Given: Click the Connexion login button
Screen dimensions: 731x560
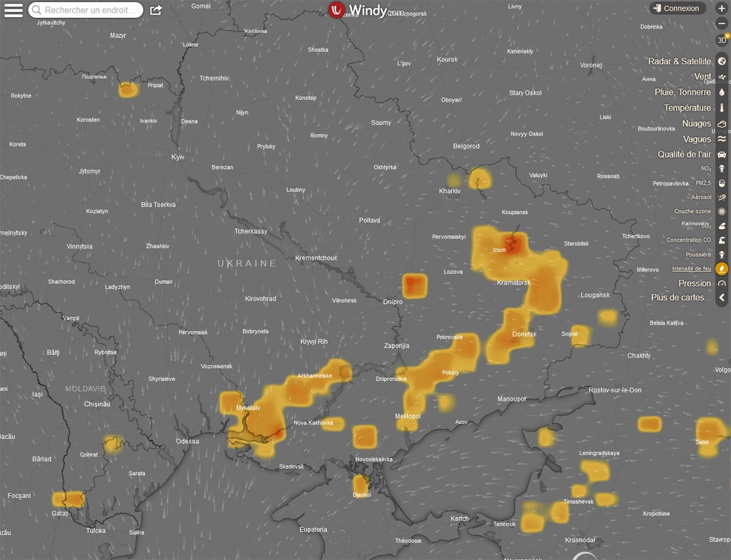Looking at the screenshot, I should click(676, 9).
